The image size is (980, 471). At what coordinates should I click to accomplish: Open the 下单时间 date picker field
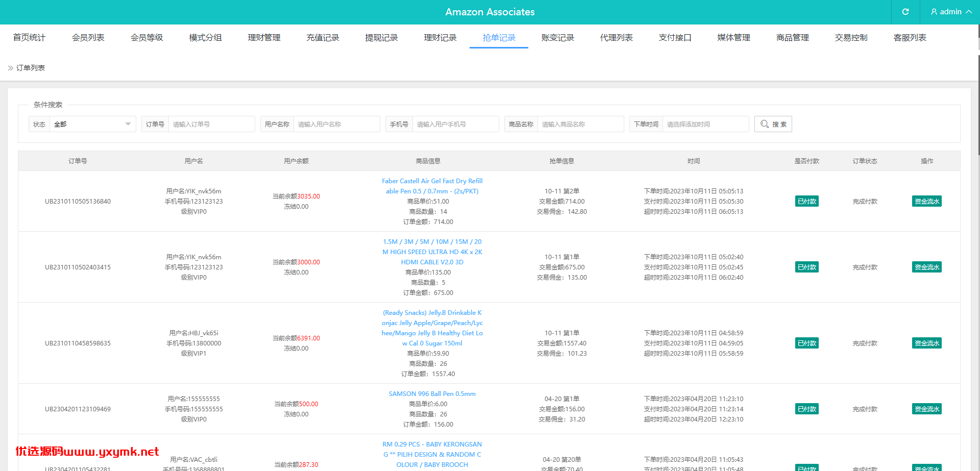pyautogui.click(x=705, y=124)
